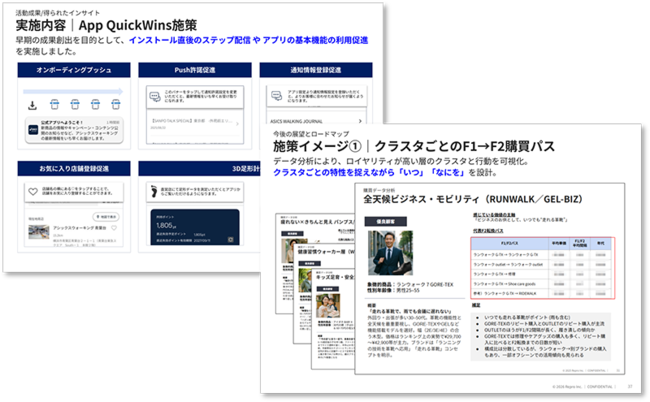Click the title 実施内容｜App QuickWins施策

coord(106,25)
